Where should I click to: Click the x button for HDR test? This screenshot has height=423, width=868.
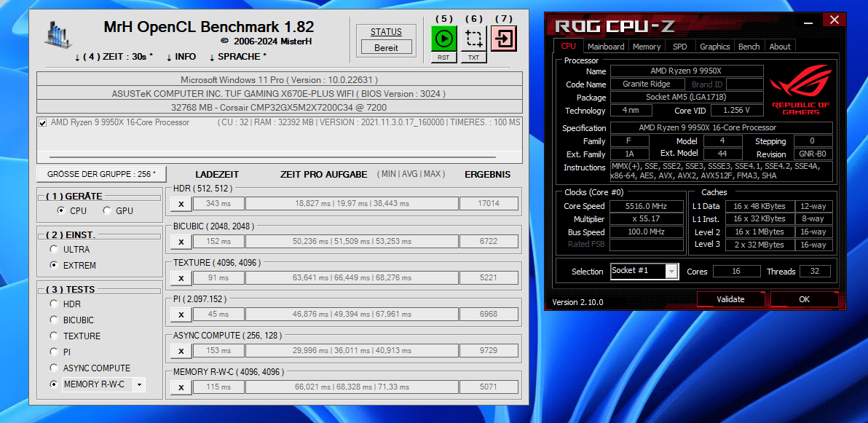pos(181,204)
